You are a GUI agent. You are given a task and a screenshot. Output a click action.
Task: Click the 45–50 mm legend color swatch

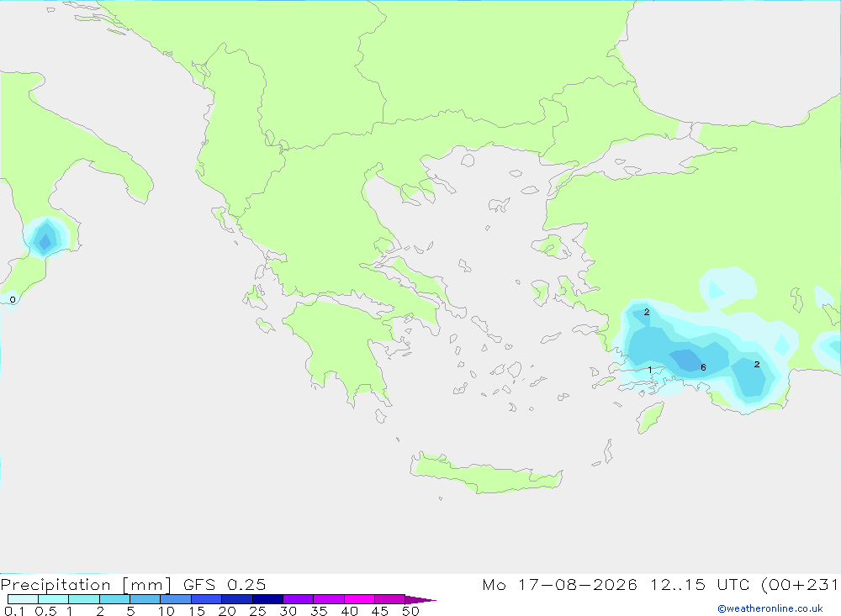[x=389, y=599]
